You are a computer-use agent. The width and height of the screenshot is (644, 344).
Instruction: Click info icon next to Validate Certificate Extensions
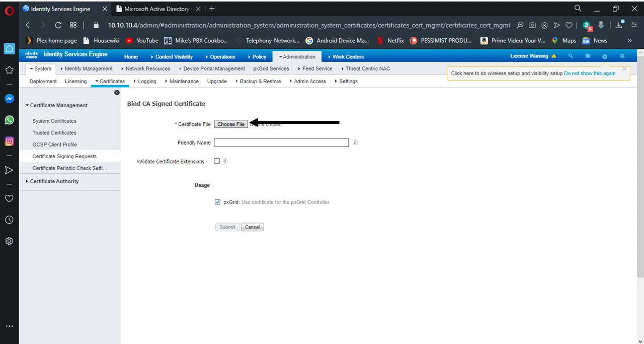click(x=225, y=161)
